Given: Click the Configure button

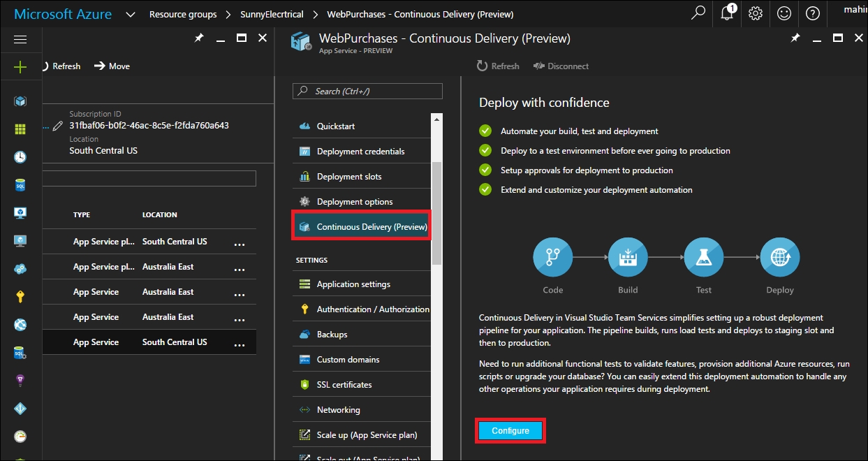Looking at the screenshot, I should [x=510, y=431].
